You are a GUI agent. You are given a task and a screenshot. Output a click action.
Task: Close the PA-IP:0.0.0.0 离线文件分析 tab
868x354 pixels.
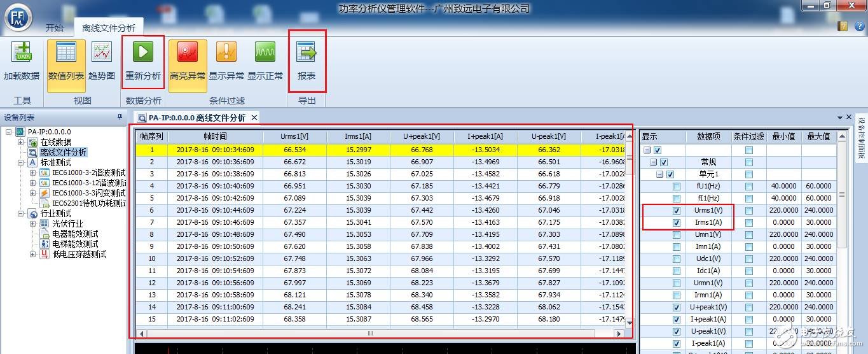click(x=254, y=118)
